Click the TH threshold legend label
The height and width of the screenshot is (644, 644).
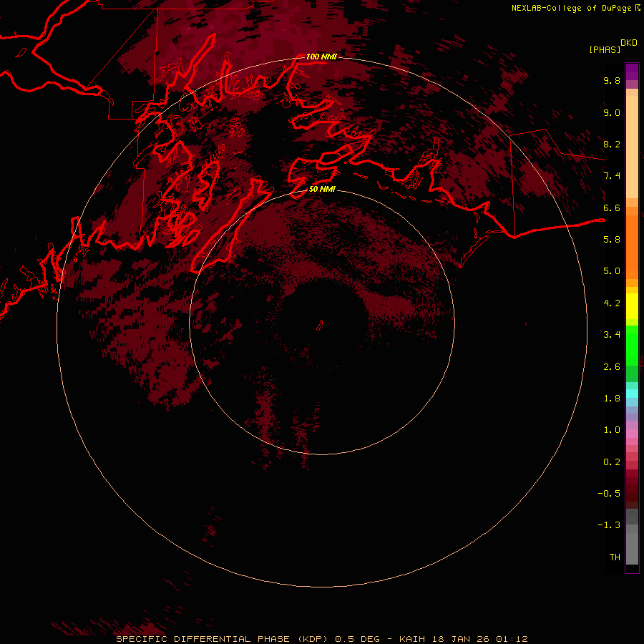pos(615,557)
